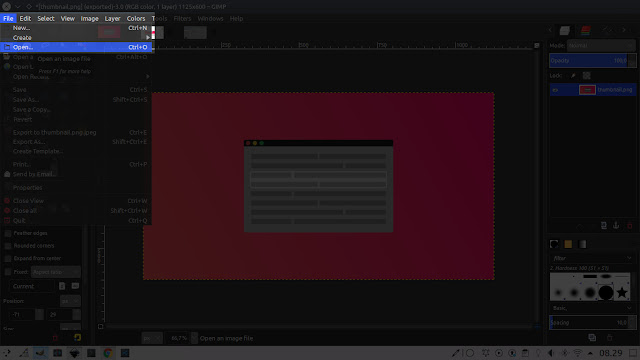The width and height of the screenshot is (640, 360).
Task: Toggle the Expand from center checkbox
Action: (x=8, y=258)
